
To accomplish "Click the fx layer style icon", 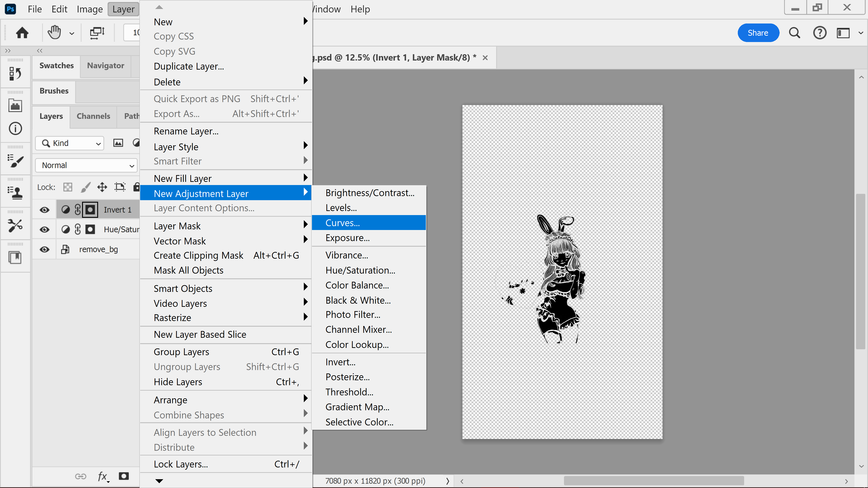I will [102, 476].
